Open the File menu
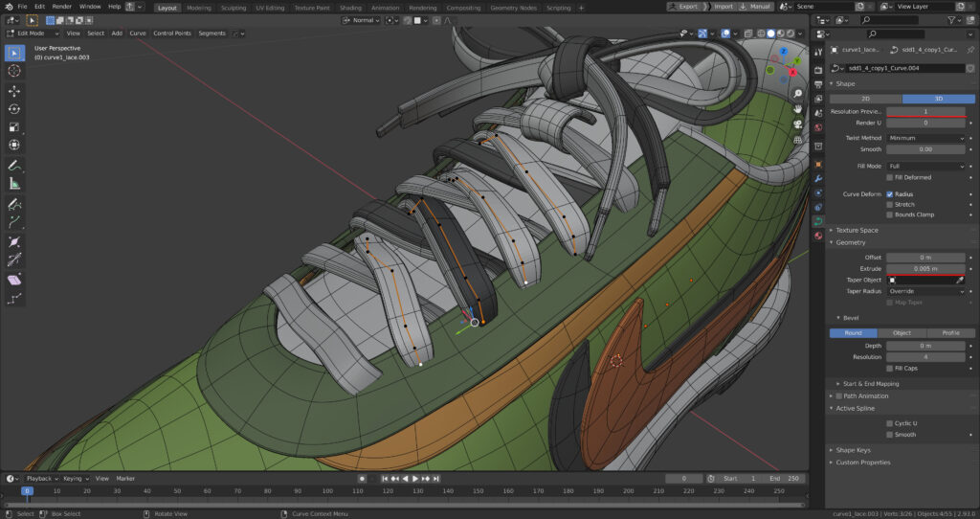 point(22,7)
